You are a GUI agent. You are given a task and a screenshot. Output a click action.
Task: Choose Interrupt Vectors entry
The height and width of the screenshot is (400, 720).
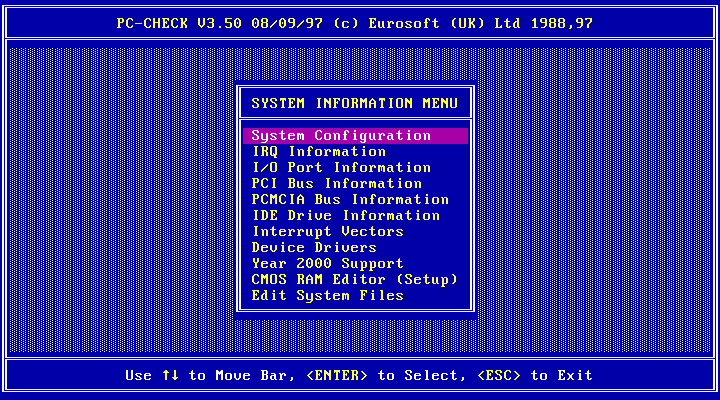pos(328,231)
